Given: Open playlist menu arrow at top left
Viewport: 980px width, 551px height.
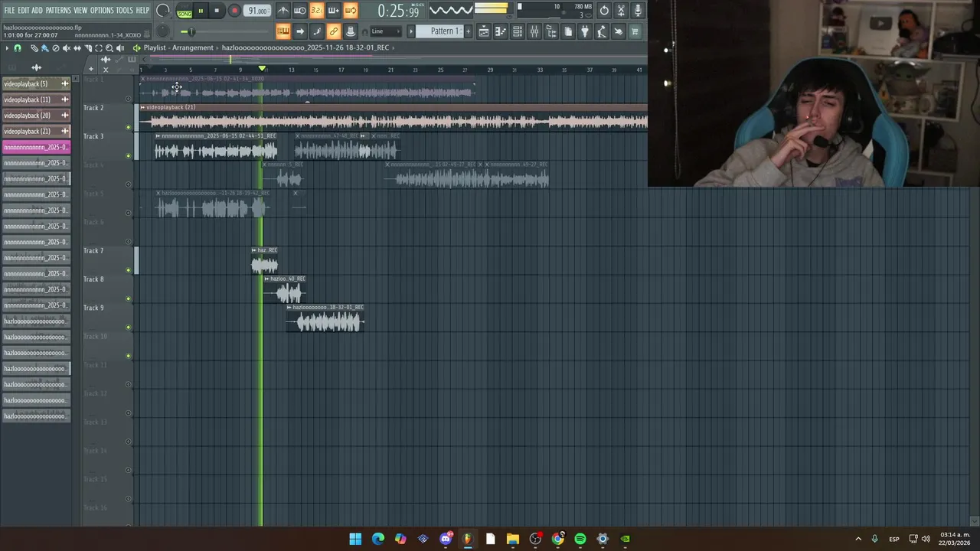Looking at the screenshot, I should [x=7, y=48].
